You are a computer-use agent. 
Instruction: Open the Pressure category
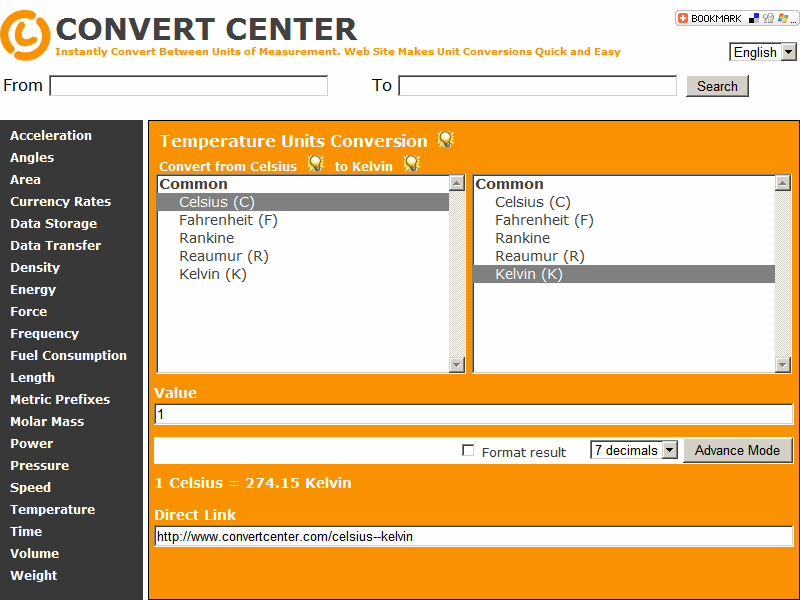pyautogui.click(x=40, y=465)
